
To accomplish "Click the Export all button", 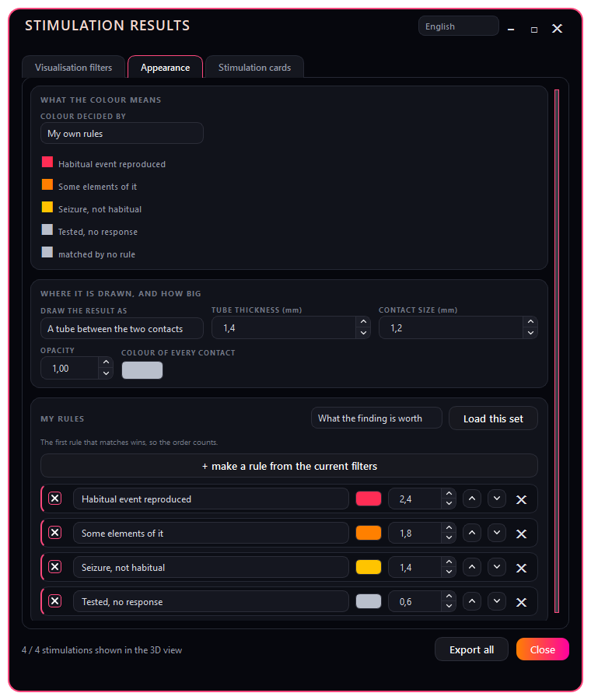I will click(x=471, y=649).
